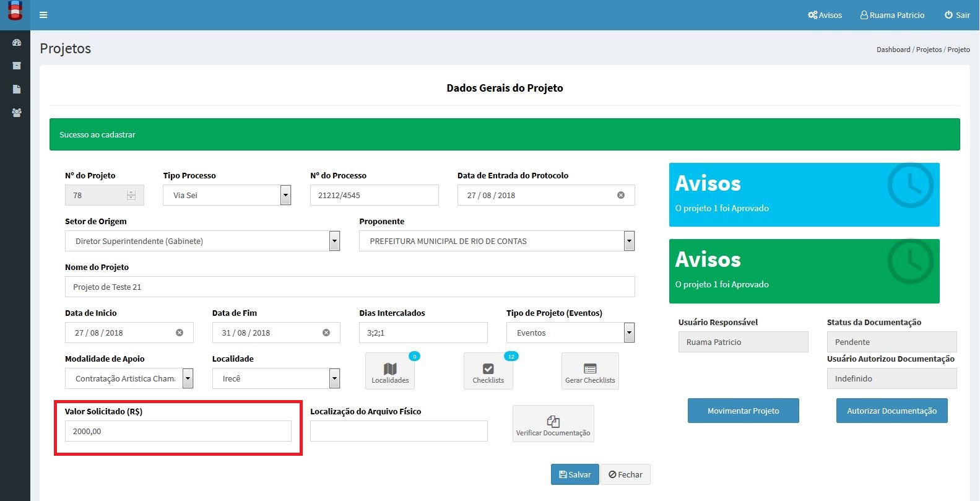Open the Localidades map button
Screen dimensions: 980x501
click(x=390, y=371)
